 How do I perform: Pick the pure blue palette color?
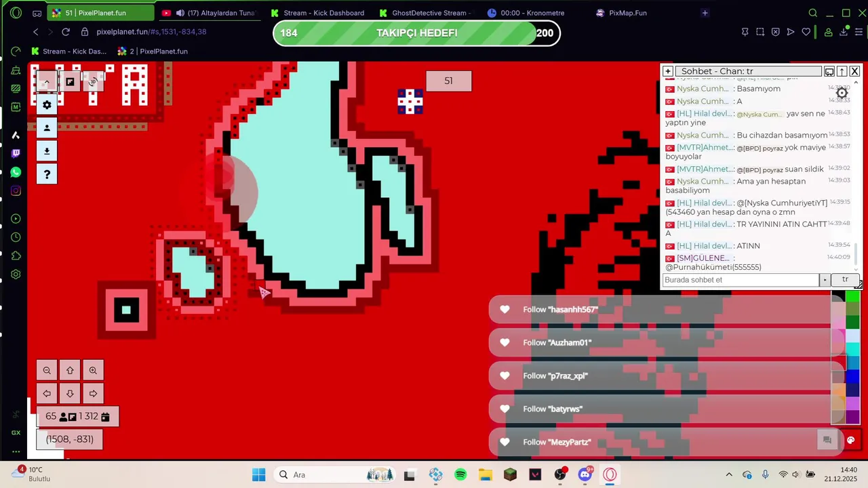pos(852,377)
